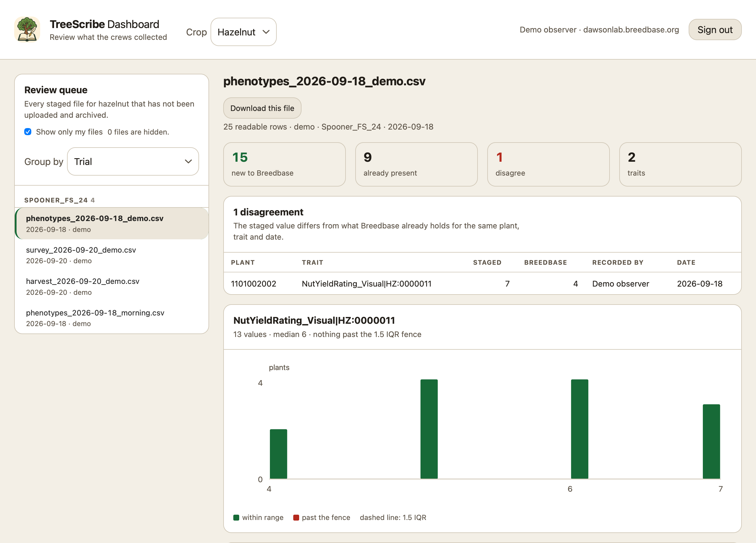This screenshot has height=543, width=756.
Task: Select phenotypes_2026-09-18_demo.csv in review queue
Action: pyautogui.click(x=112, y=223)
